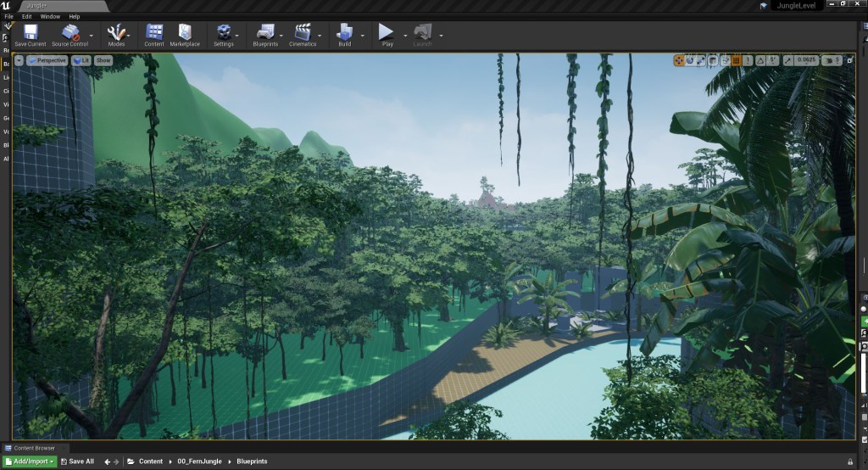The width and height of the screenshot is (868, 470).
Task: Launch the Marketplace from the toolbar
Action: [184, 35]
